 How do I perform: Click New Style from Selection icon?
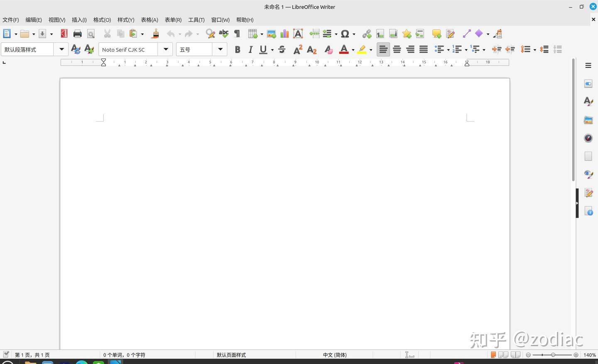pos(89,49)
